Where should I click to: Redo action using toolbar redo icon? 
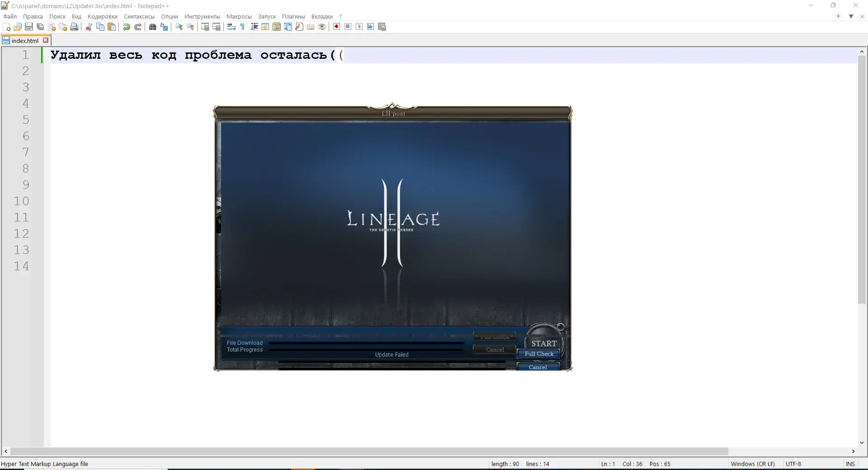tap(138, 27)
